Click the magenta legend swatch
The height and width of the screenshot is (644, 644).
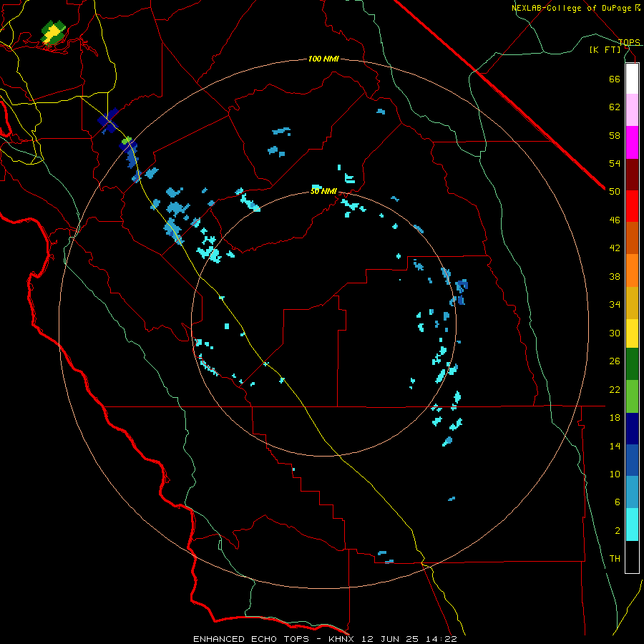tap(632, 142)
